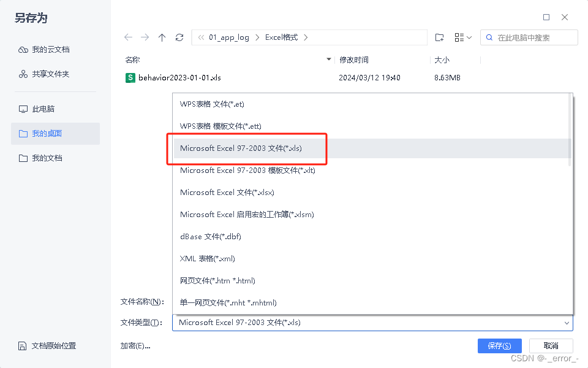Click the 文件名 filename input field
Viewport: 588px width, 368px height.
tap(367, 301)
